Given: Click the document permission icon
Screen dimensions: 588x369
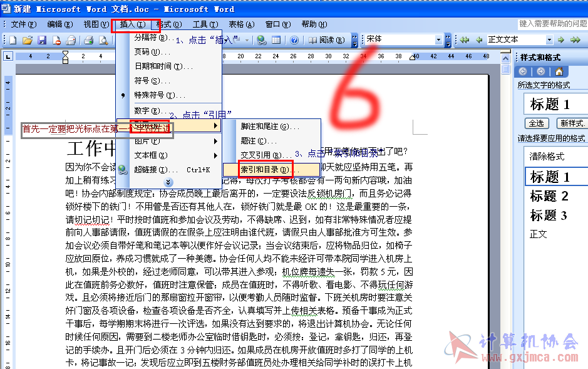Looking at the screenshot, I should pyautogui.click(x=56, y=39).
